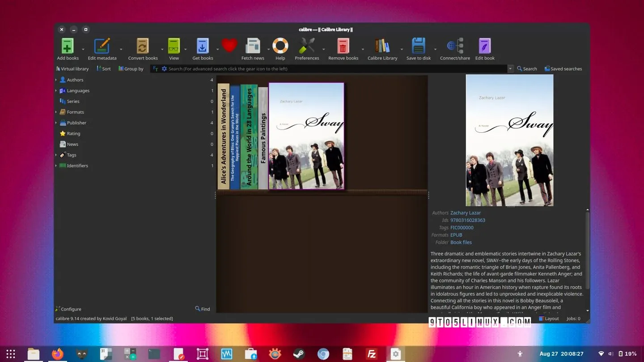
Task: Click the red heart donate icon
Action: [x=229, y=46]
